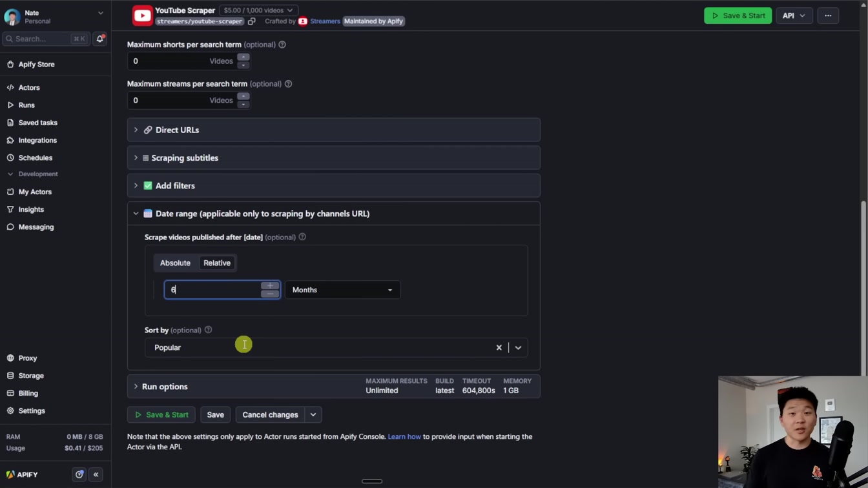This screenshot has height=488, width=868.
Task: Click the page vertical scrollbar
Action: pos(864,287)
